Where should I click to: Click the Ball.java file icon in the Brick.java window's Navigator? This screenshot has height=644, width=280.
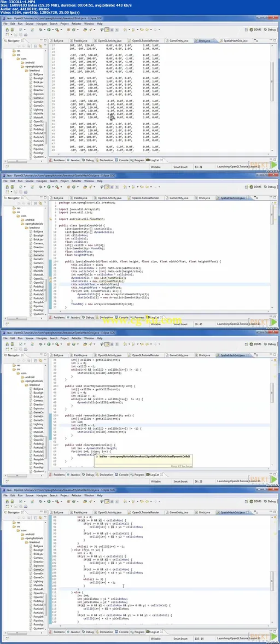pyautogui.click(x=32, y=75)
